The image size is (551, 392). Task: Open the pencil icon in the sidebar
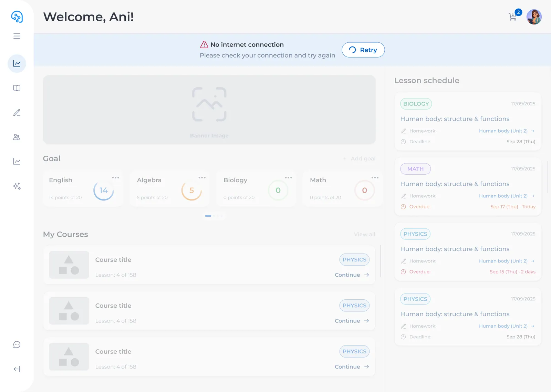coord(17,113)
